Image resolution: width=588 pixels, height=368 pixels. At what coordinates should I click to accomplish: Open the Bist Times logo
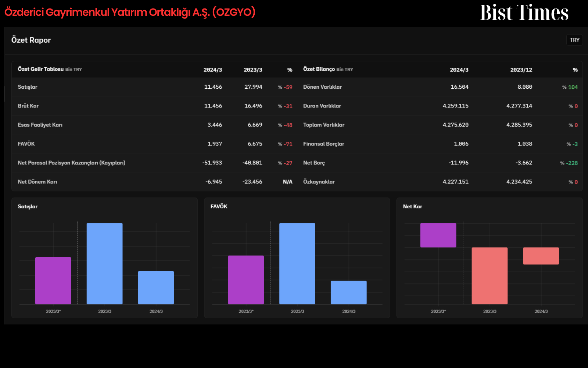[524, 13]
